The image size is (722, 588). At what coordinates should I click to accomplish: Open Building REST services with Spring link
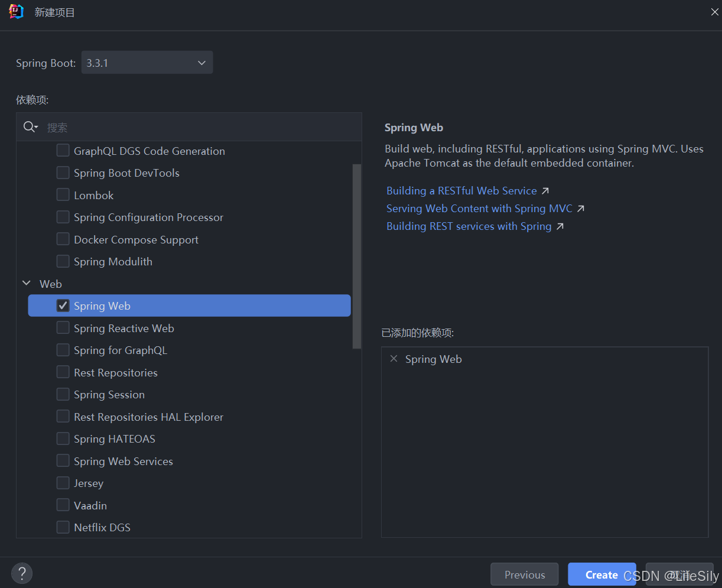(x=469, y=226)
